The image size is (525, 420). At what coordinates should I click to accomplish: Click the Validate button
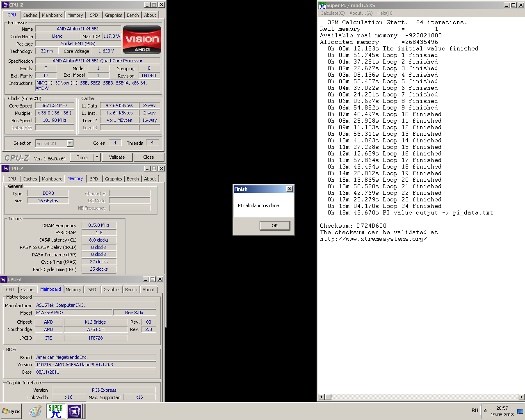coord(117,157)
